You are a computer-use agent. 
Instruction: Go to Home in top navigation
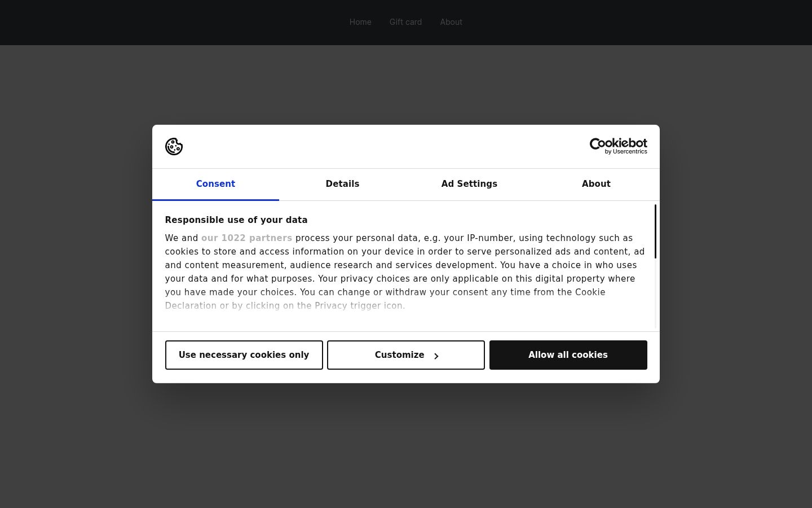point(360,22)
